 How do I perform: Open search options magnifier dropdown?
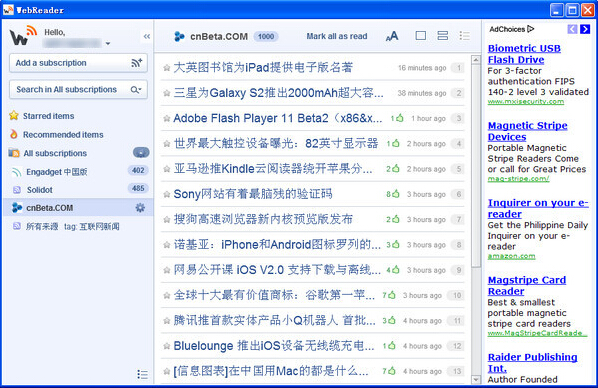coord(136,90)
